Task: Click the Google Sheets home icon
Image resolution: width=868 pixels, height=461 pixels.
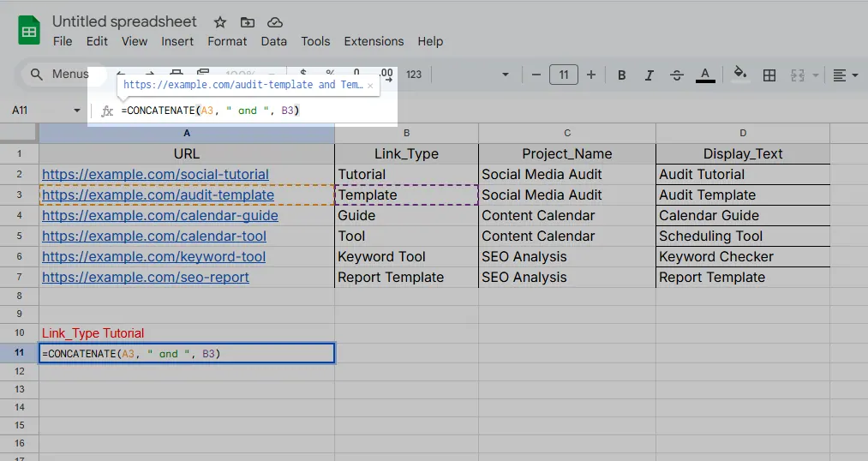Action: 29,32
